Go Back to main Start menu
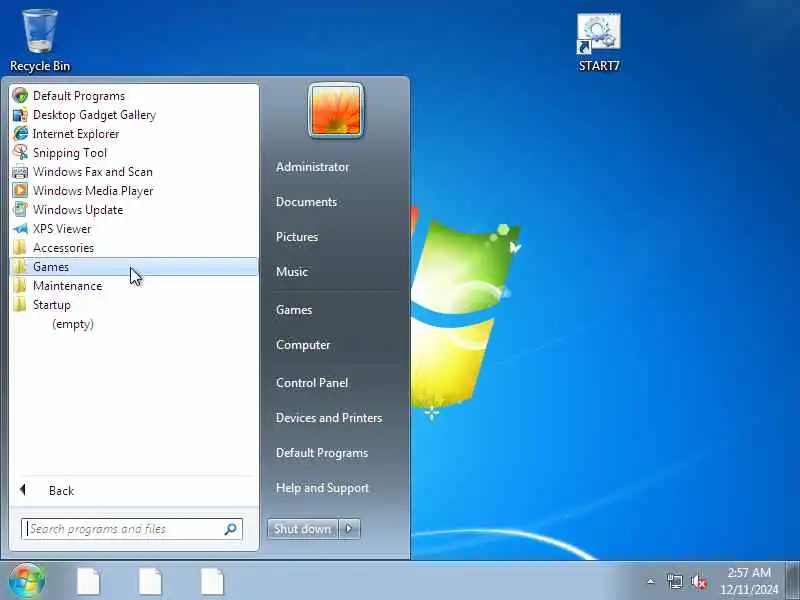800x600 pixels. pyautogui.click(x=134, y=490)
